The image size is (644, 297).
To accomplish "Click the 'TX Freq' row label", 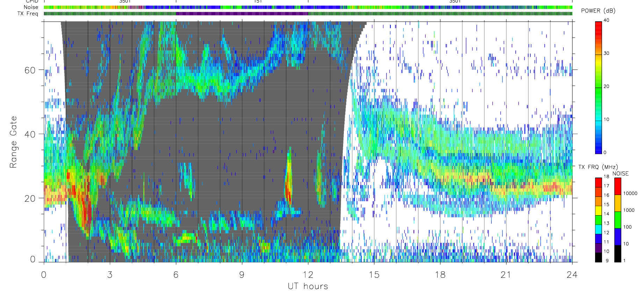I will coord(28,14).
